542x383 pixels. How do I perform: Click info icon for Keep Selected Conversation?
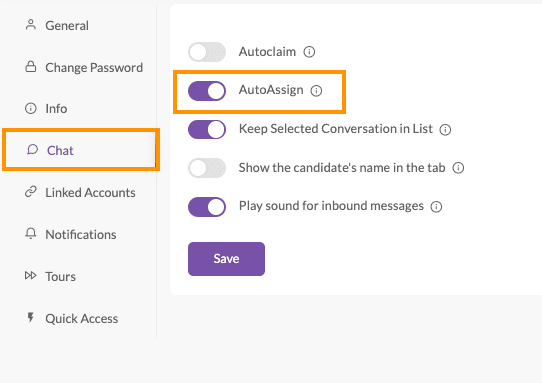[445, 130]
